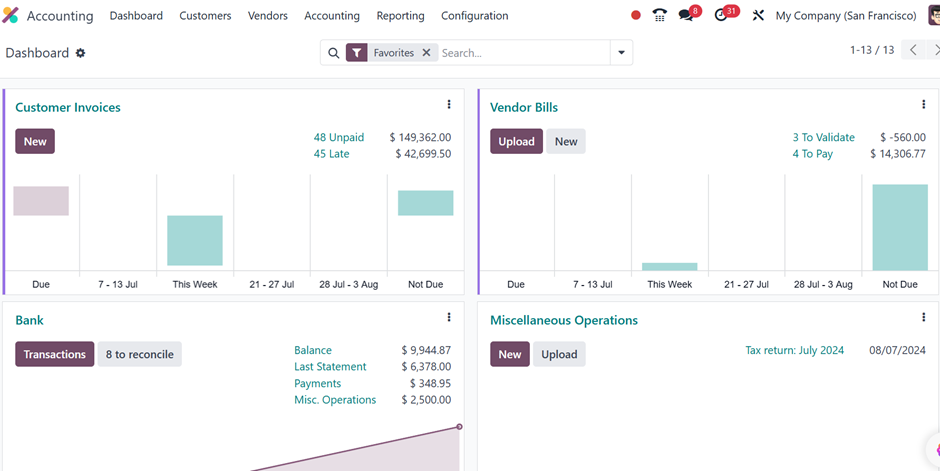Image resolution: width=940 pixels, height=471 pixels.
Task: Focus the Search input field
Action: [x=525, y=53]
